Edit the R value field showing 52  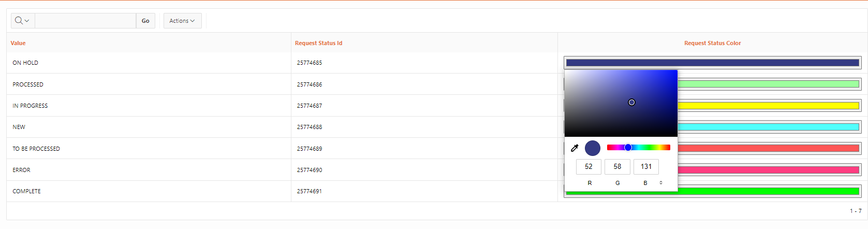(x=589, y=167)
